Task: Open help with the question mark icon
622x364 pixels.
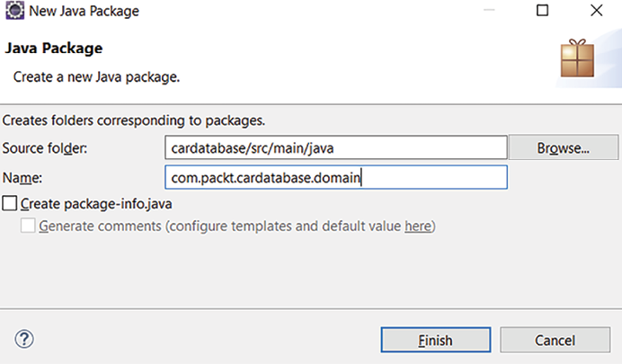Action: 24,340
